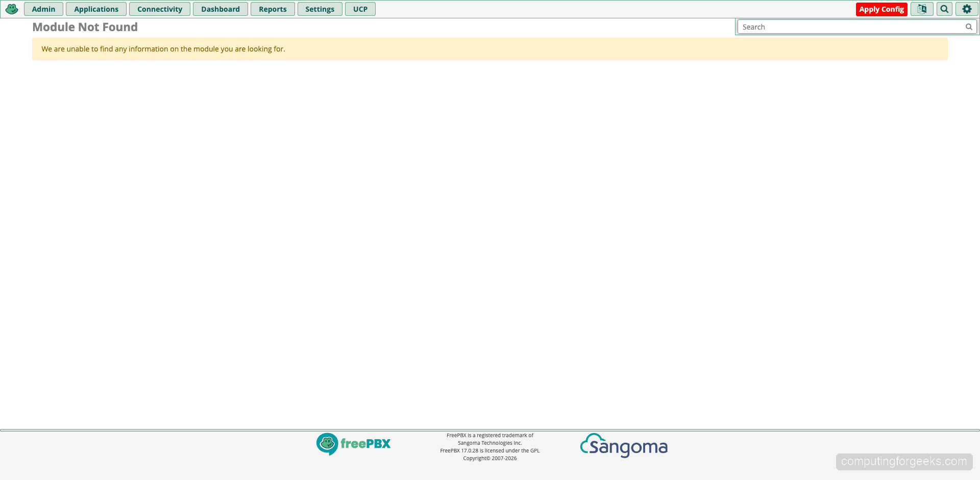The image size is (980, 480).
Task: Click the FreePBX frog logo in navbar
Action: click(11, 9)
